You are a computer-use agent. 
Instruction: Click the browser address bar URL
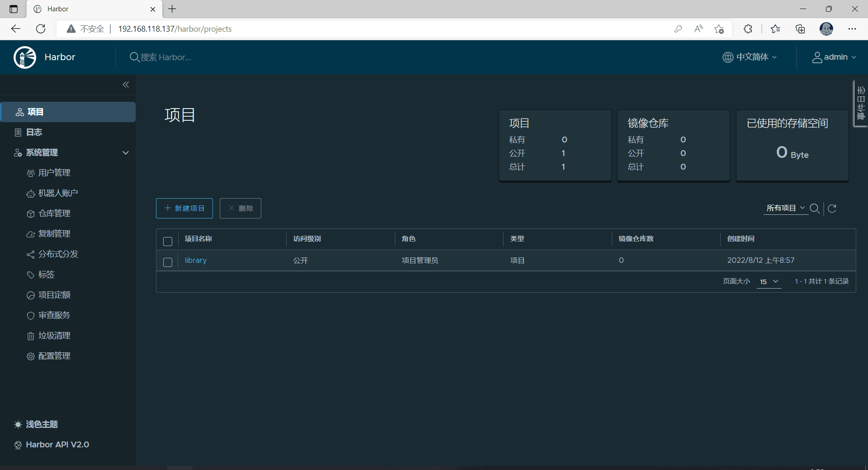point(175,29)
